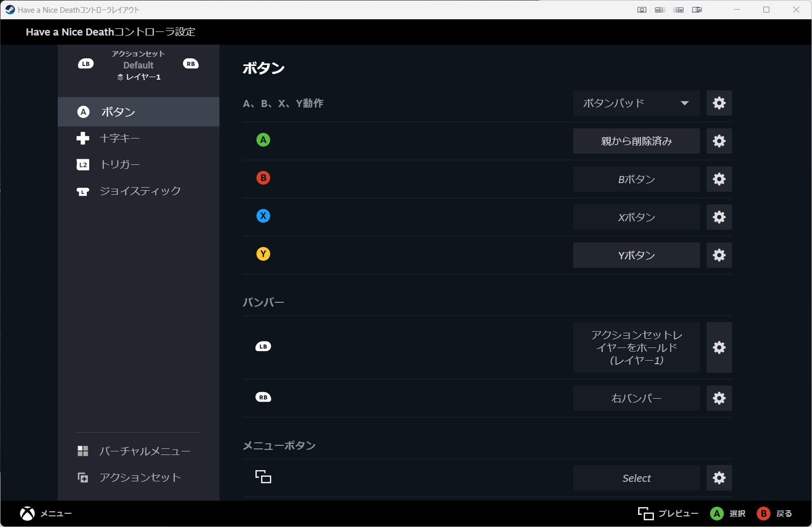Click the Xbox logo in footer
Image resolution: width=812 pixels, height=527 pixels.
pyautogui.click(x=27, y=514)
